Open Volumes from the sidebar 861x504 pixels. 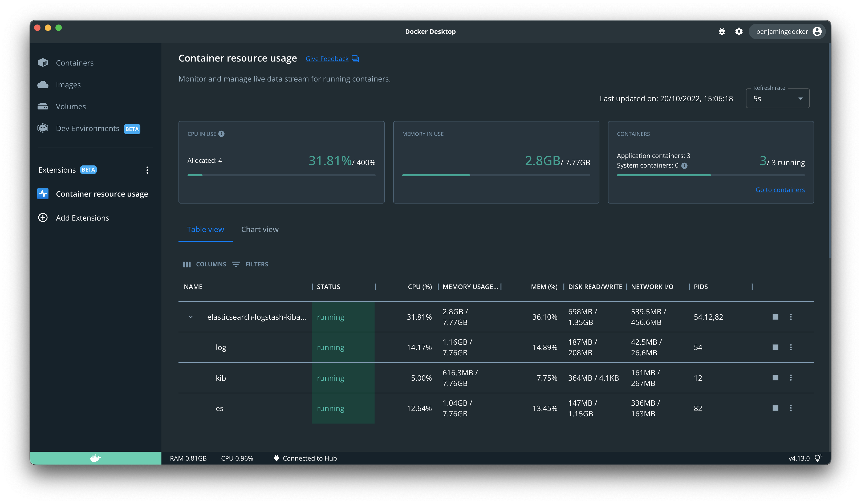(70, 107)
